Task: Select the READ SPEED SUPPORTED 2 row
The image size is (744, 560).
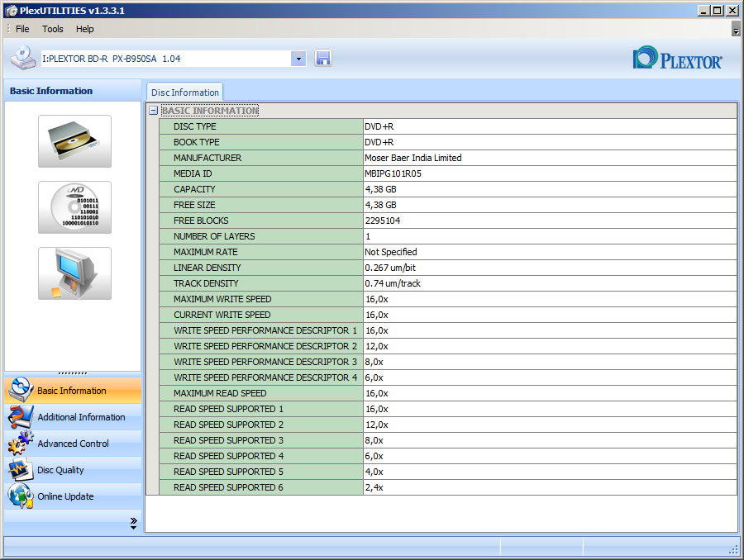Action: (x=447, y=425)
